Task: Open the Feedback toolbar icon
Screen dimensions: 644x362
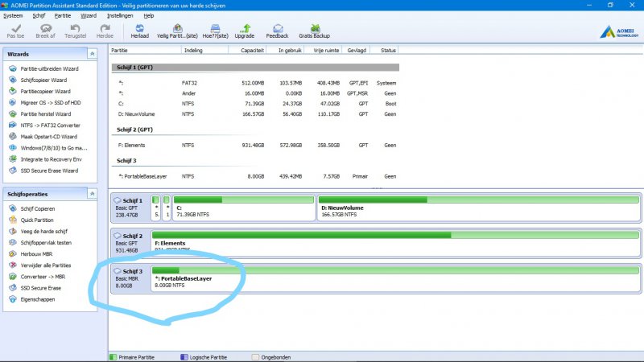Action: pos(277,30)
